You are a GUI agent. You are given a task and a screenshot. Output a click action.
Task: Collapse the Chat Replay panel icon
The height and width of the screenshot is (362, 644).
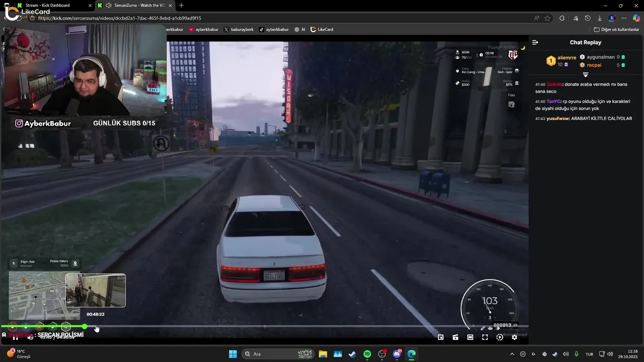535,42
